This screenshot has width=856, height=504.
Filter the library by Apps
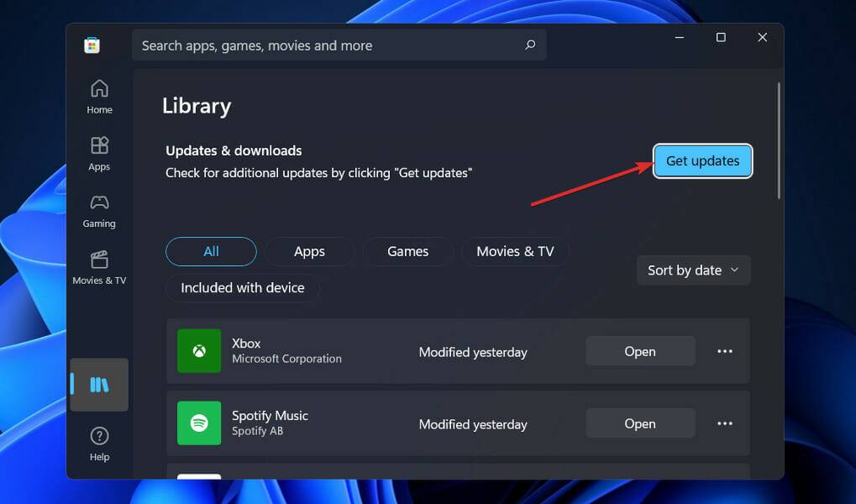tap(309, 252)
